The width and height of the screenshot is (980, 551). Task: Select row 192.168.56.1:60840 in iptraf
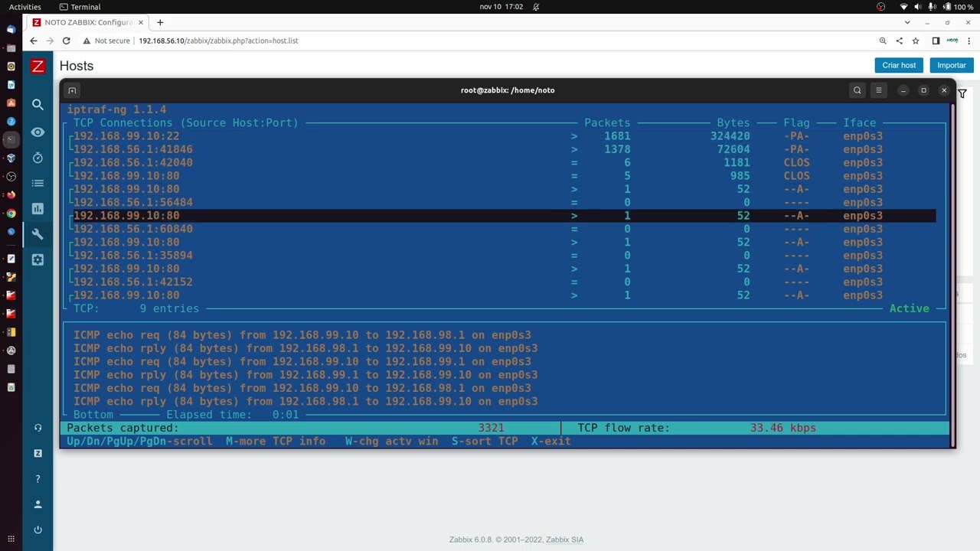coord(505,229)
